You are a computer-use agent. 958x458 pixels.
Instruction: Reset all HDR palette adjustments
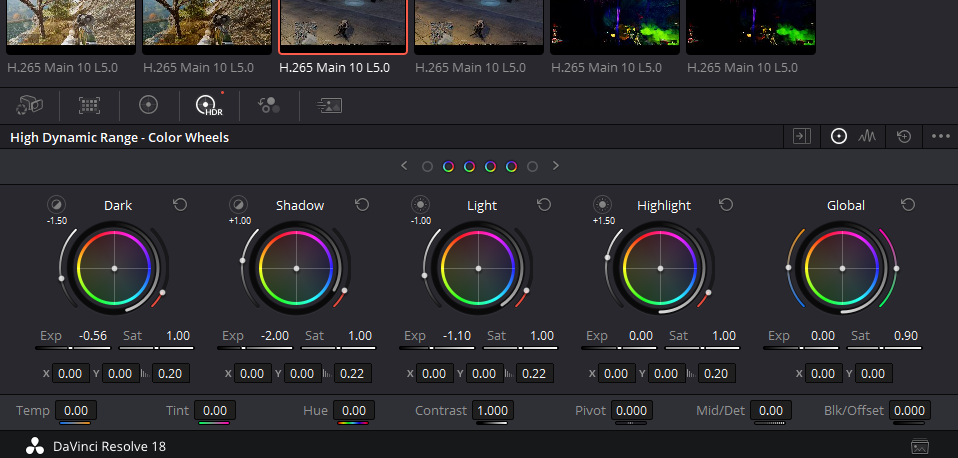tap(904, 137)
